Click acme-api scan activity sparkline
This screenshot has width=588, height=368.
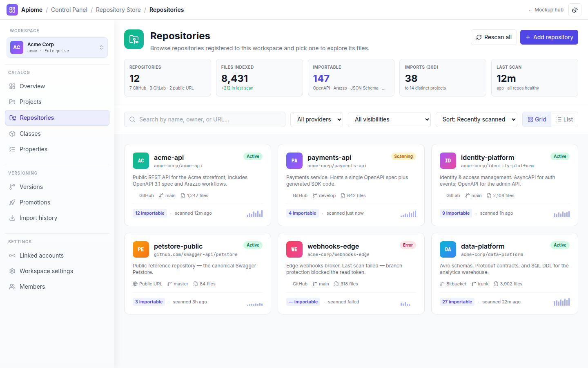(255, 213)
